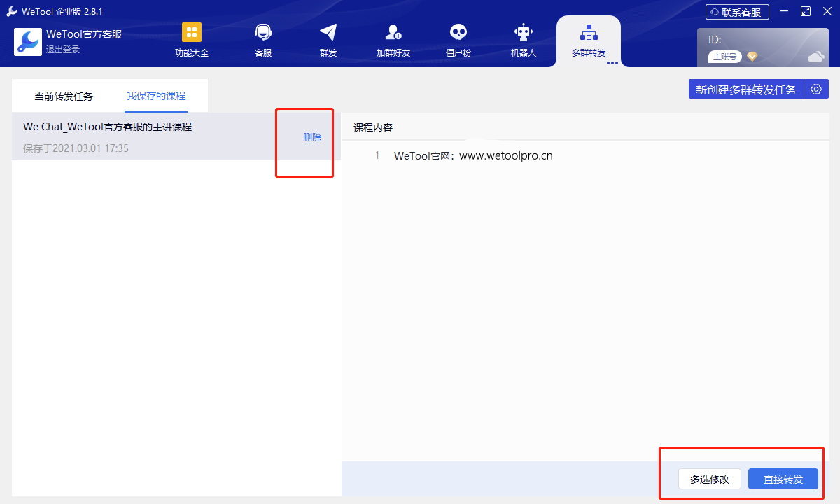Open the 群发 paper plane icon

pyautogui.click(x=328, y=32)
